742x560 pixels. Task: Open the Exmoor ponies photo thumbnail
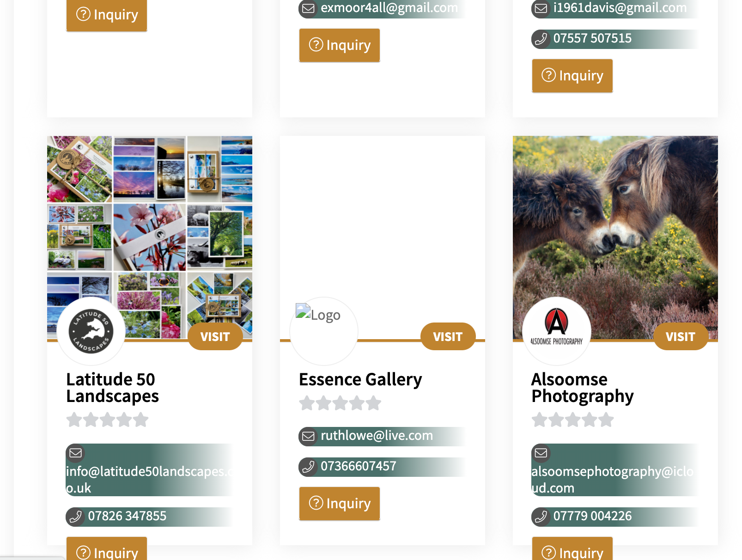(x=615, y=237)
